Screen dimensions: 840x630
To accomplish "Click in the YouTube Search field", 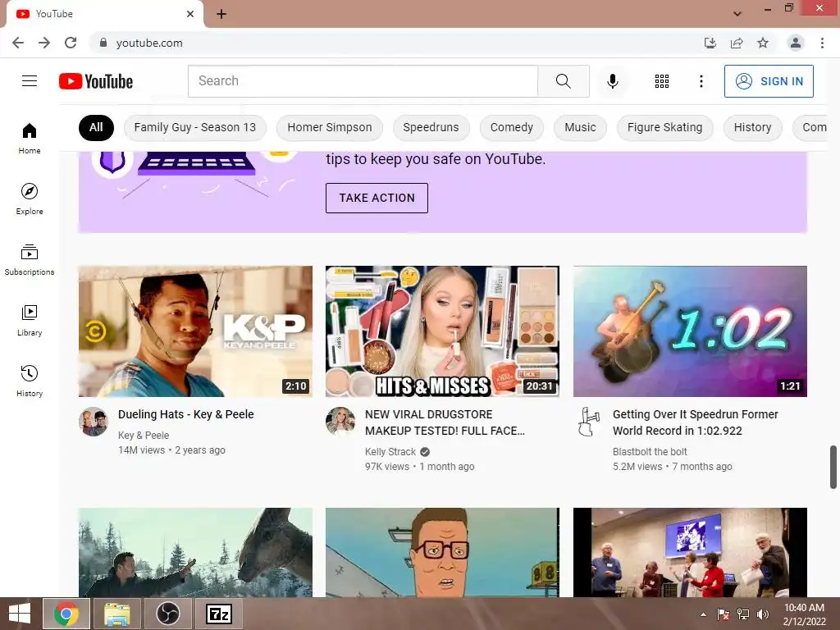I will point(363,81).
